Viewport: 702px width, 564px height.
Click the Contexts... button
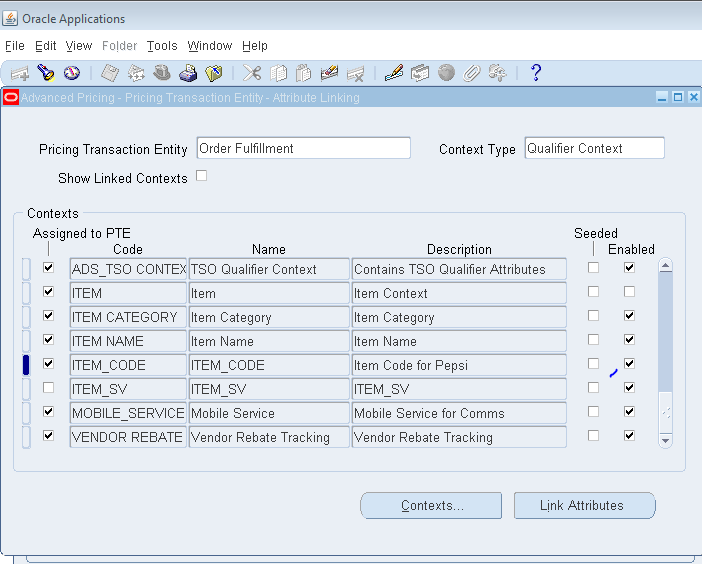coord(431,505)
